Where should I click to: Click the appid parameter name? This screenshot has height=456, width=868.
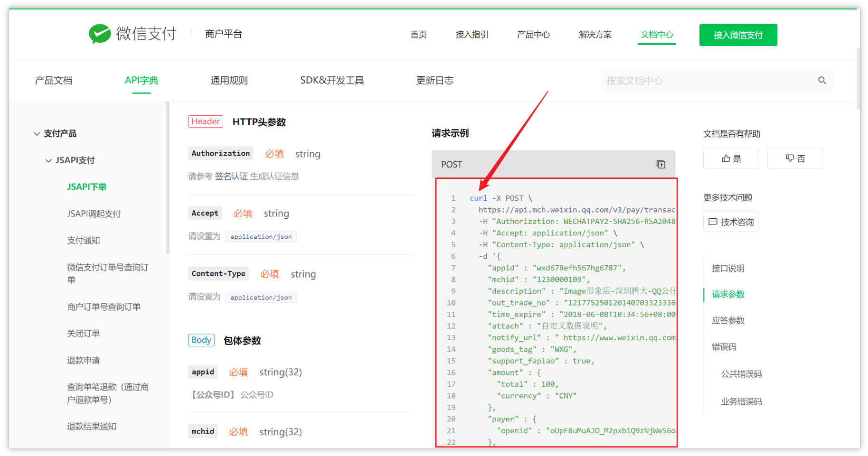coord(203,372)
